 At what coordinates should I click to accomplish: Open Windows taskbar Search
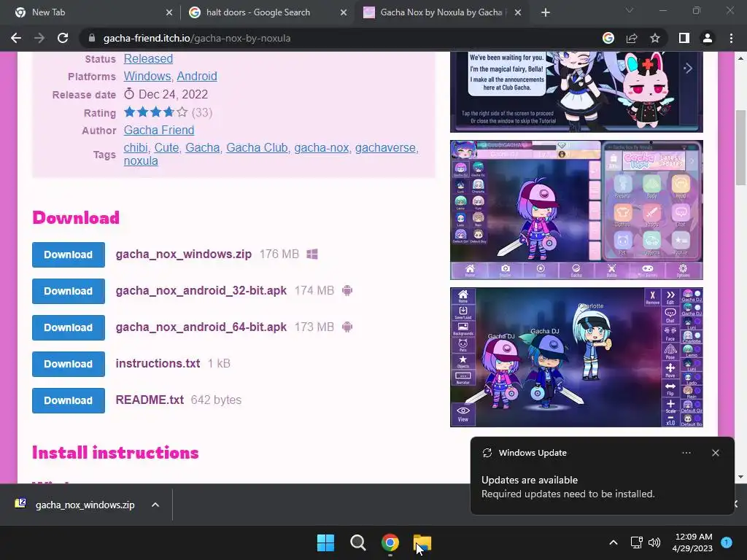(357, 542)
